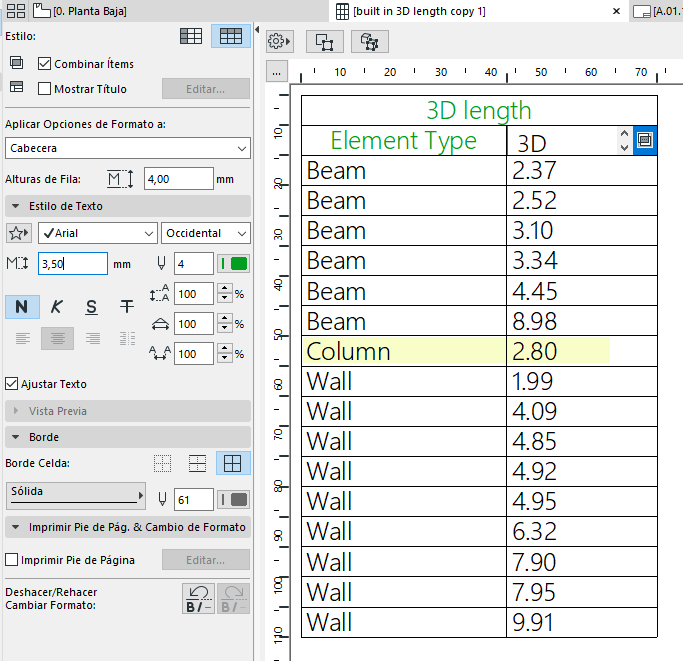
Task: Center-align the text
Action: click(57, 339)
